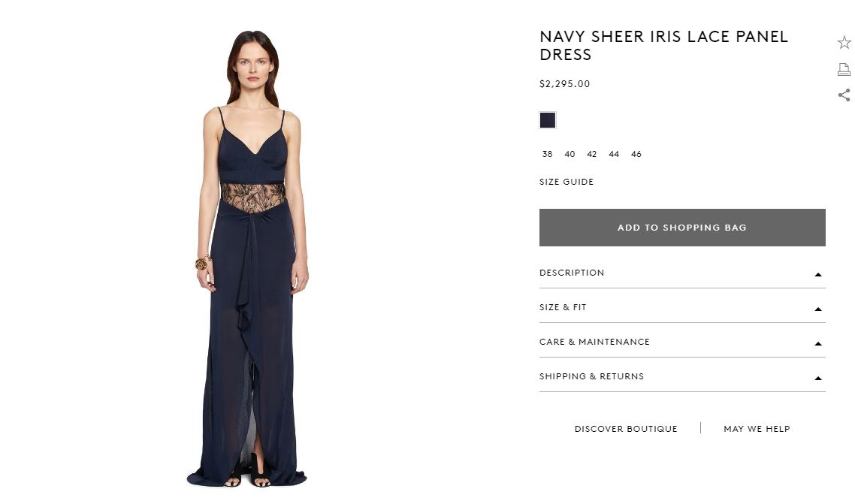Add to Shopping Bag
Image resolution: width=855 pixels, height=504 pixels.
point(682,227)
